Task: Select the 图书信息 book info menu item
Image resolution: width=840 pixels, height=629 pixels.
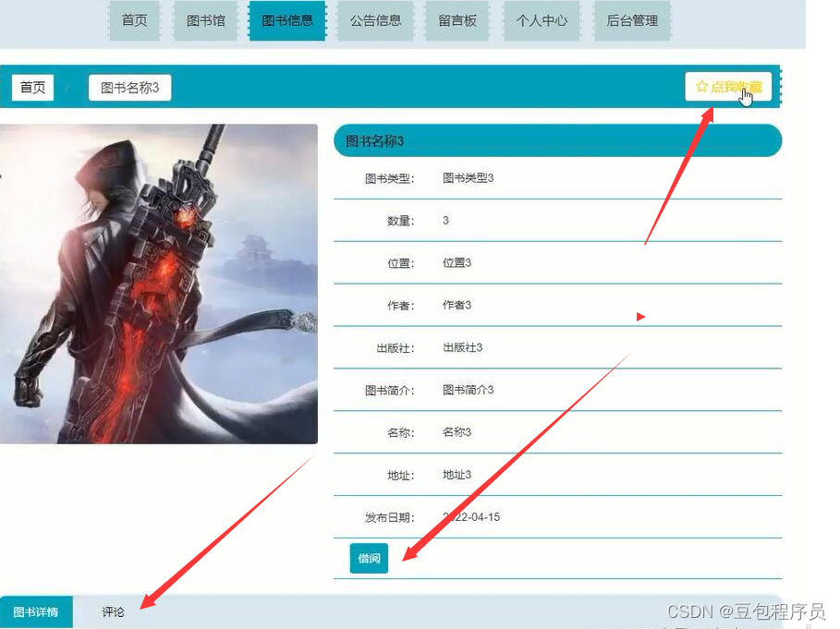Action: 287,20
